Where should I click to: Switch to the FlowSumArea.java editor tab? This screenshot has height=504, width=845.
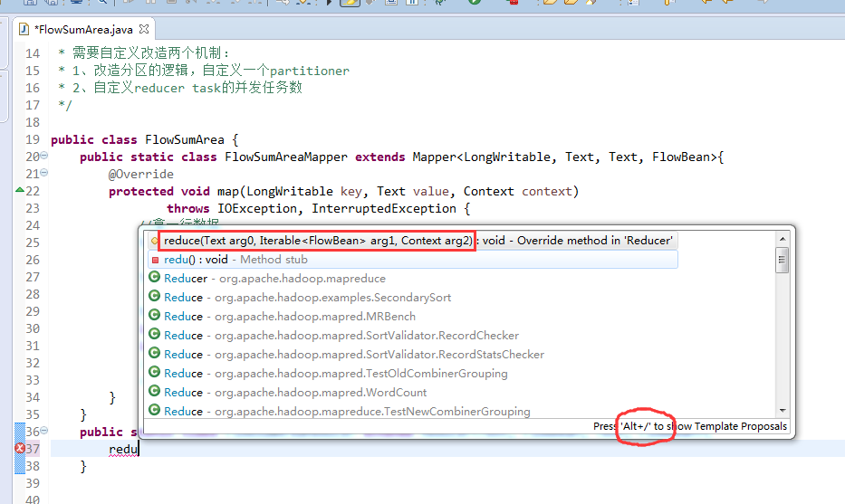(83, 29)
